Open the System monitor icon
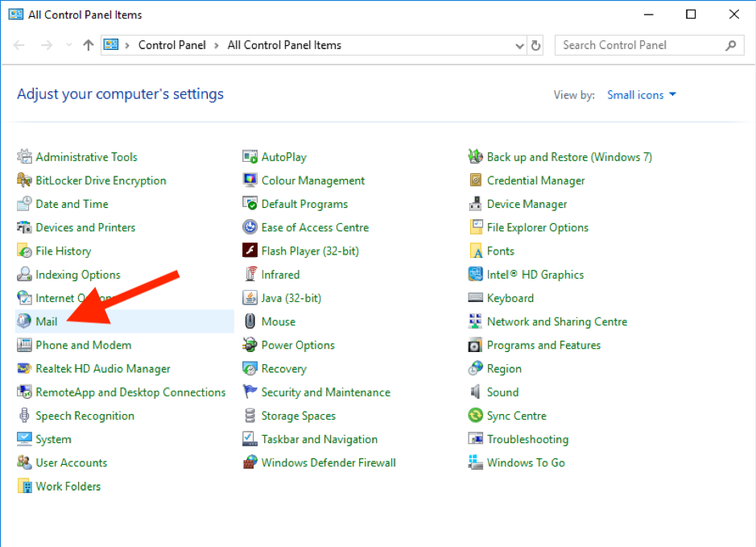The height and width of the screenshot is (547, 756). (x=24, y=439)
